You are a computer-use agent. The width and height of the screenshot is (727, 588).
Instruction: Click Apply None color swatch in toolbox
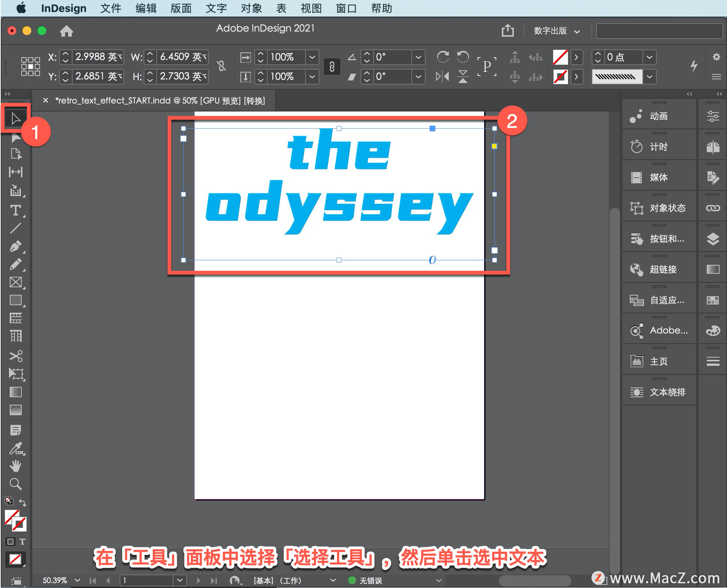pos(15,559)
